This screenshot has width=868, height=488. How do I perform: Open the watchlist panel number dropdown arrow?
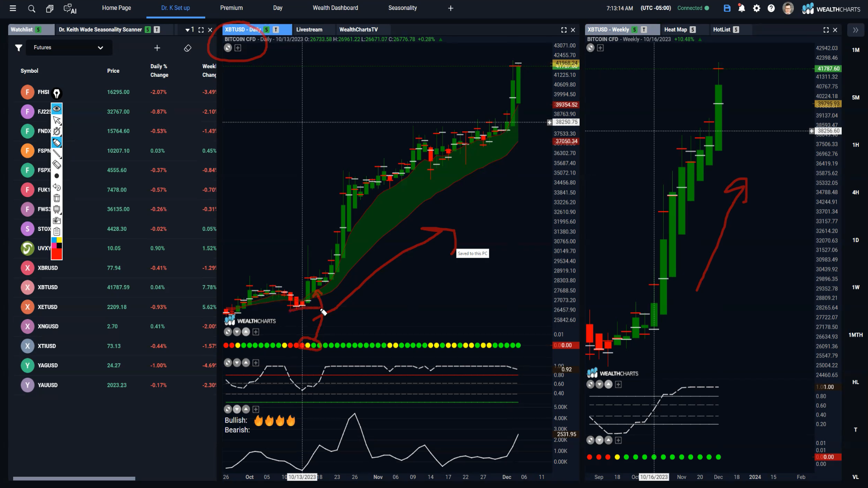pyautogui.click(x=187, y=30)
